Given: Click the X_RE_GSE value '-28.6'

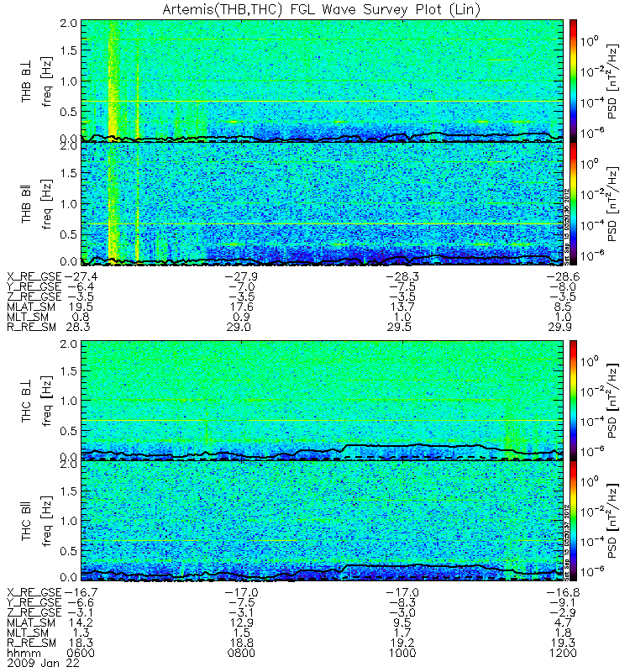Looking at the screenshot, I should [563, 277].
